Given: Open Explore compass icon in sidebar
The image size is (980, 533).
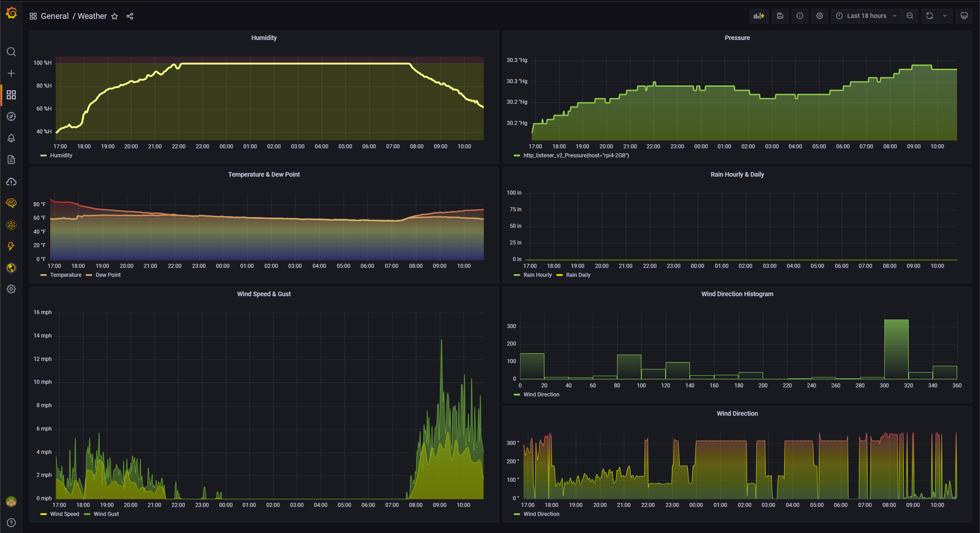Looking at the screenshot, I should coord(11,116).
